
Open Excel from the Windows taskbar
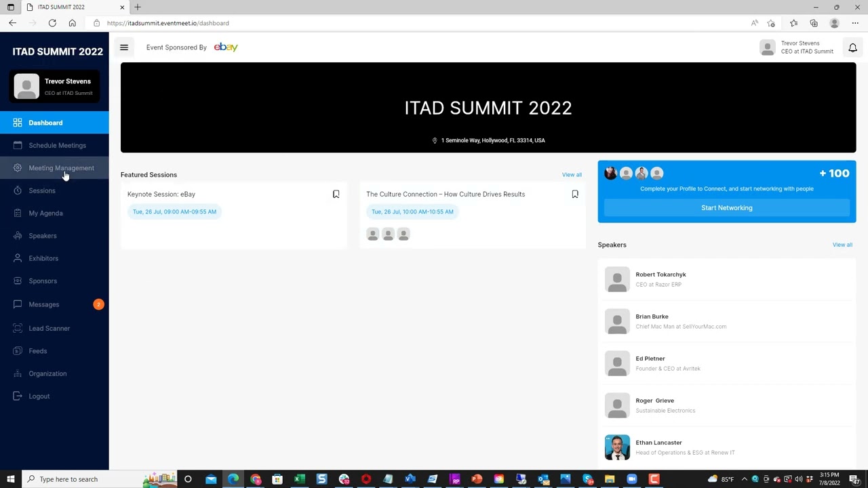[299, 479]
